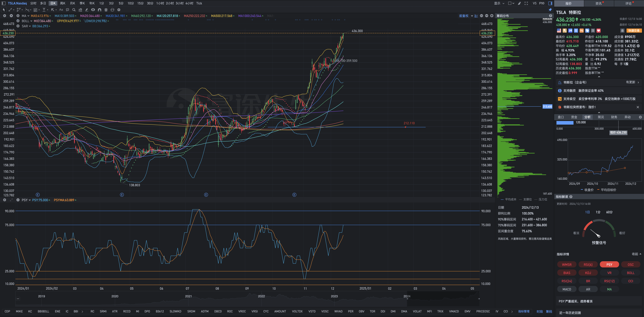
Task: Switch to the 月K monthly chart
Action: point(73,3)
